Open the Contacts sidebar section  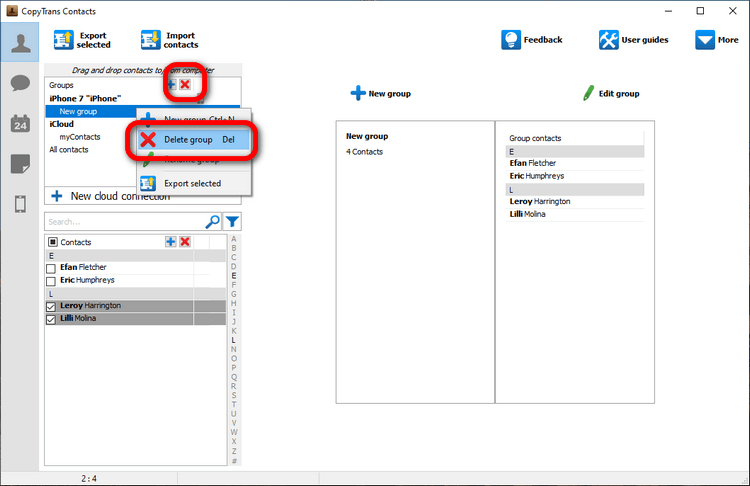[20, 43]
